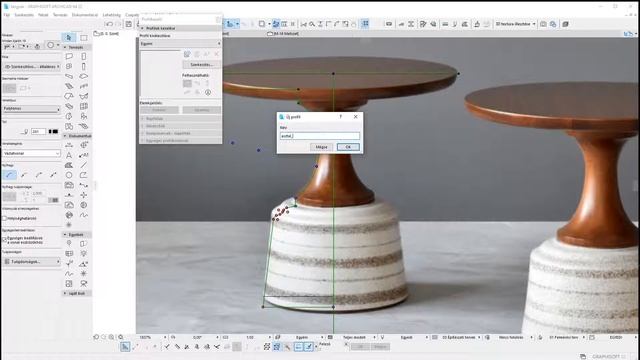This screenshot has width=640, height=360.
Task: Select the Arrow selection tool in the toolbox
Action: pyautogui.click(x=69, y=38)
